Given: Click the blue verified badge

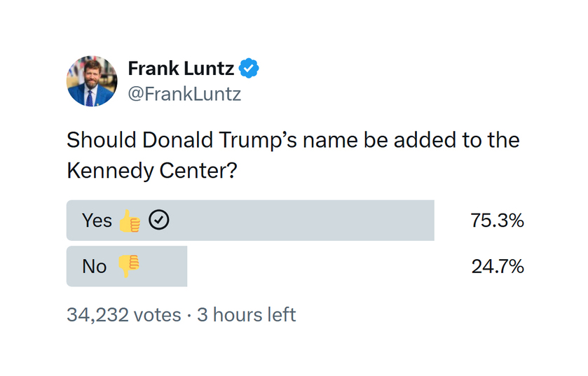Looking at the screenshot, I should pyautogui.click(x=249, y=69).
